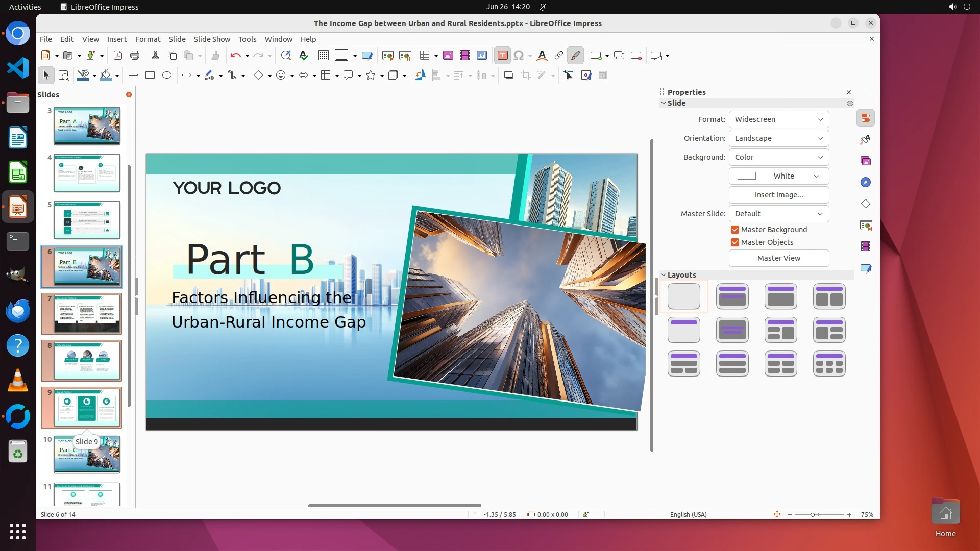The image size is (980, 551).
Task: Click the Insert Table icon
Action: tap(425, 56)
